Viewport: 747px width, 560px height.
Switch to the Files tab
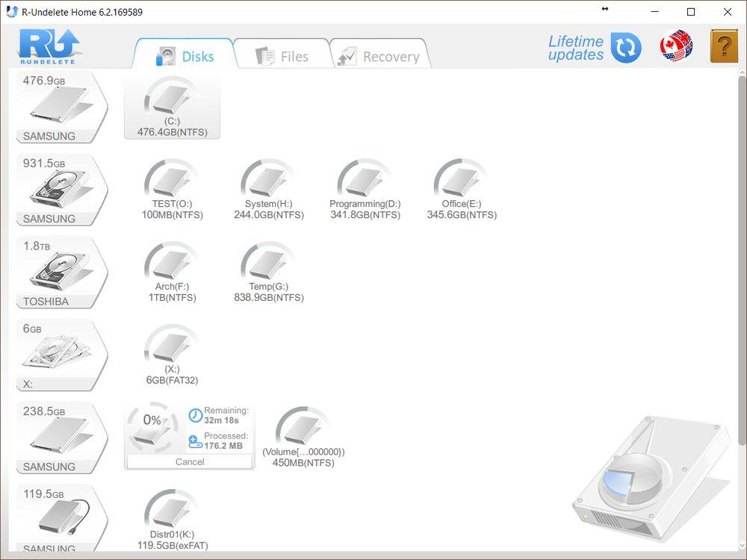pos(282,56)
